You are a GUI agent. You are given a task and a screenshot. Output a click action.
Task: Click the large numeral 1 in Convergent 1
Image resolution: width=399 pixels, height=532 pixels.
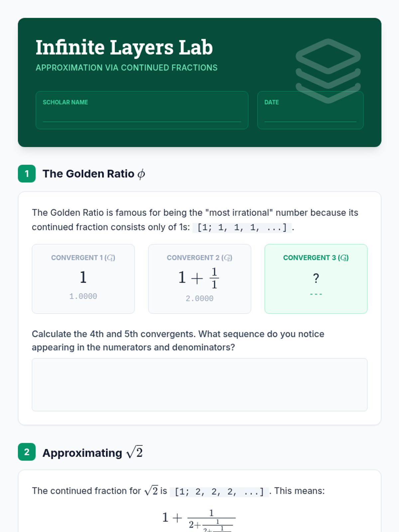coord(83,277)
